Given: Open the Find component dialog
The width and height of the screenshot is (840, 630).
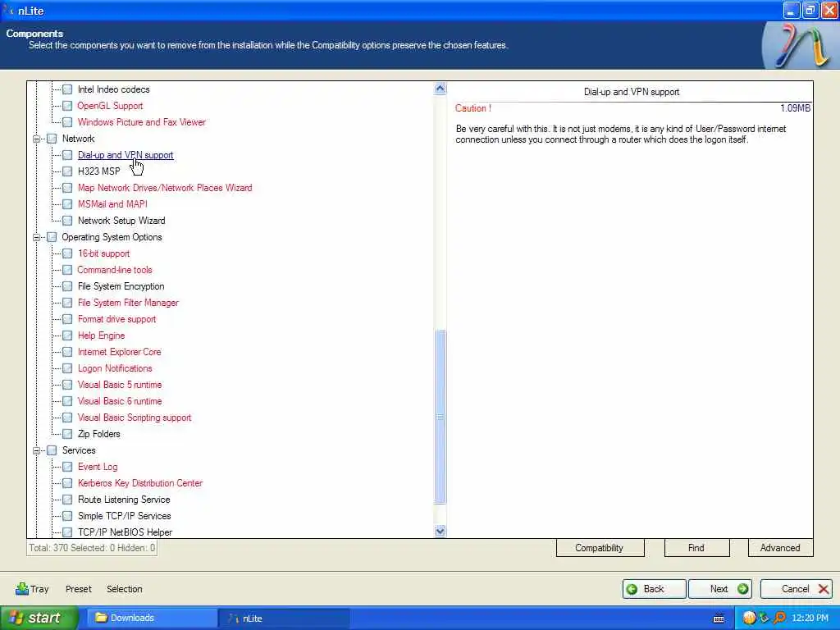Looking at the screenshot, I should click(696, 548).
